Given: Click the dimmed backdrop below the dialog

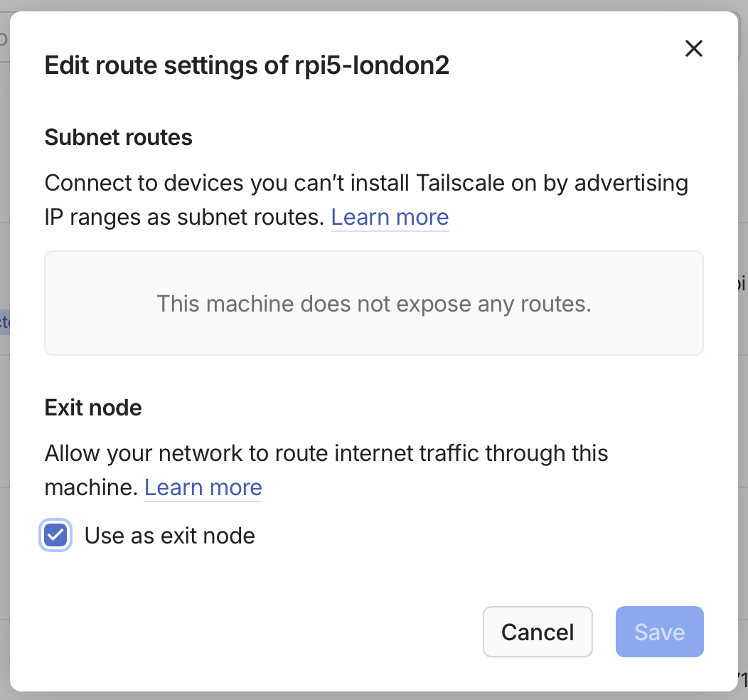Looking at the screenshot, I should [x=356, y=696].
